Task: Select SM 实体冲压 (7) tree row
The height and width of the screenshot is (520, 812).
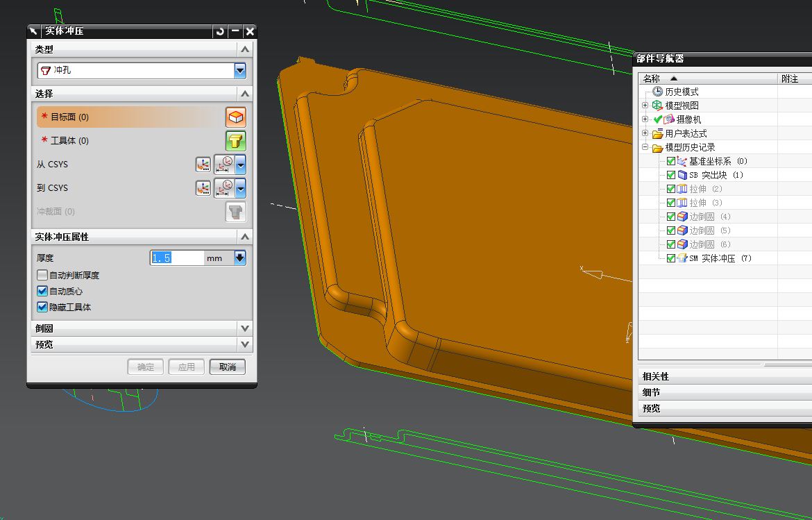Action: pyautogui.click(x=720, y=258)
